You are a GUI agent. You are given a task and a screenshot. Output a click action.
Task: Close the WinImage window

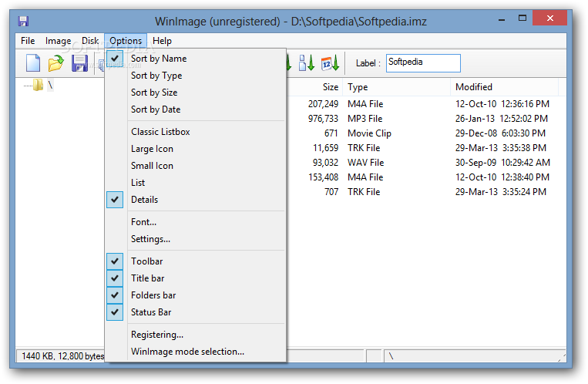coord(549,18)
